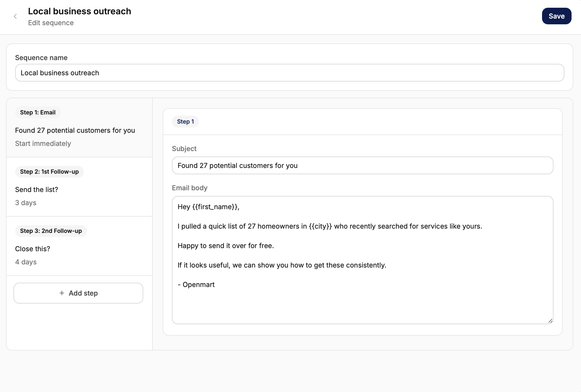The image size is (581, 392).
Task: Click the Local business outreach page title
Action: pyautogui.click(x=79, y=11)
